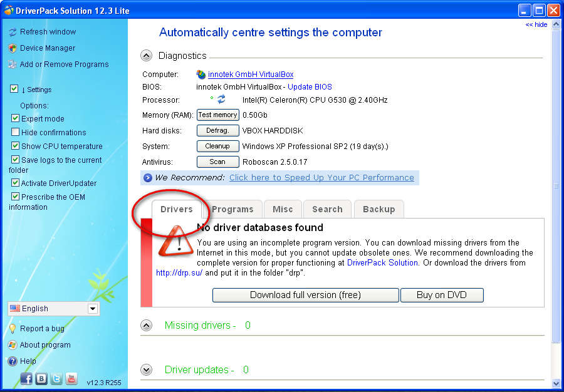
Task: Click the Device Manager label
Action: pyautogui.click(x=48, y=48)
